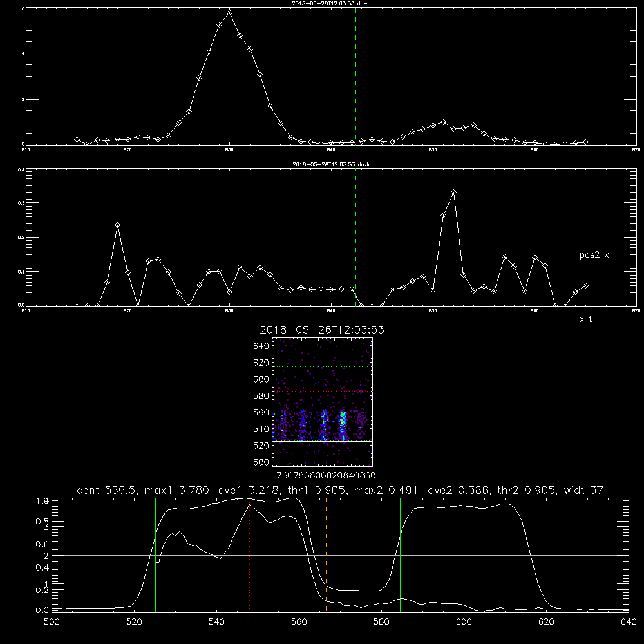
Task: Click the highest diamond marker in the dusk plot
Action: 453,192
